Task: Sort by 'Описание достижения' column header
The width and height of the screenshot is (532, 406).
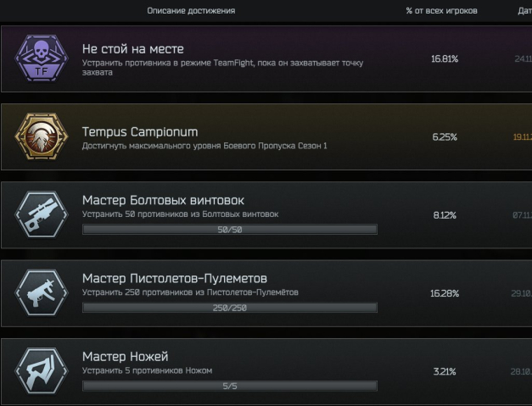Action: [x=191, y=10]
